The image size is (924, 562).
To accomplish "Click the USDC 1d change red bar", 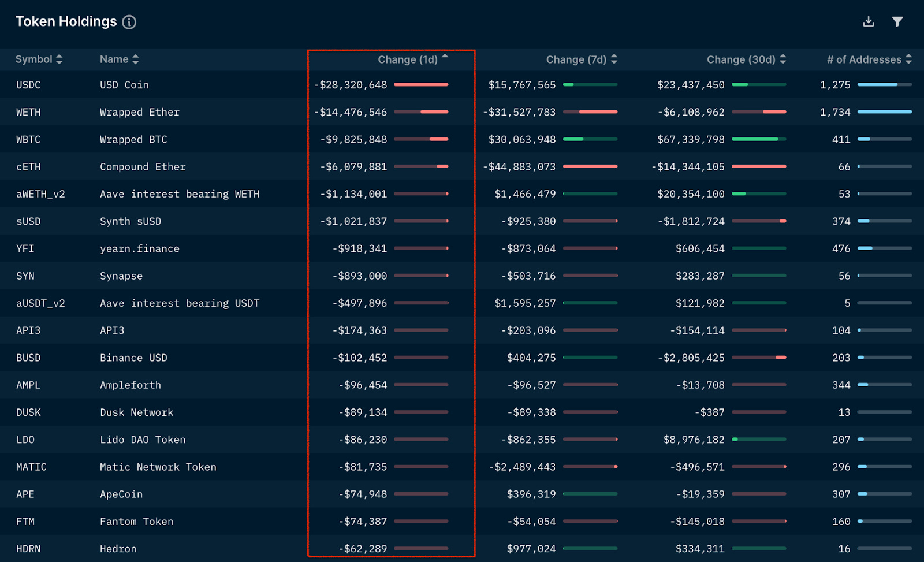I will tap(421, 84).
